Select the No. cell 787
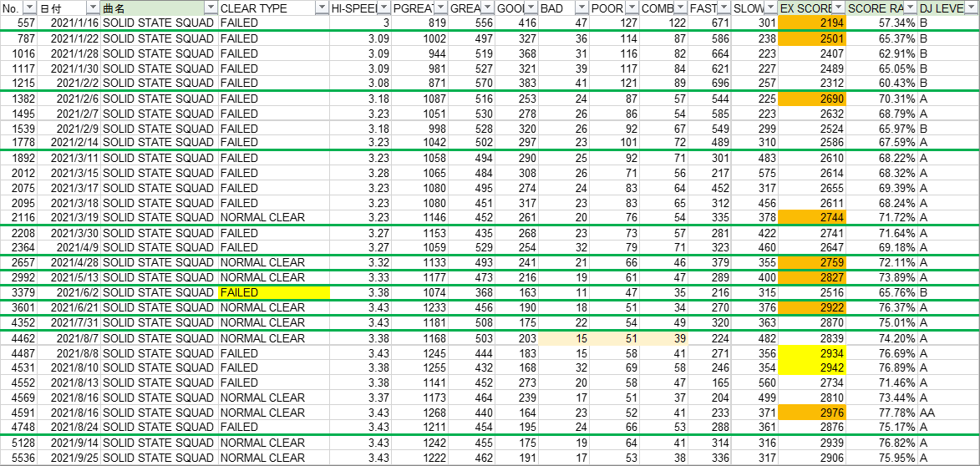This screenshot has height=466, width=980. [x=19, y=38]
